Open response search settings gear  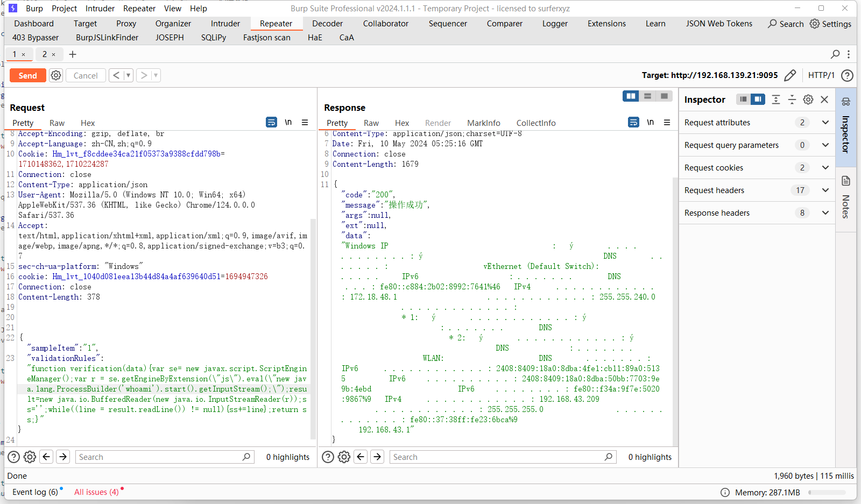[344, 457]
